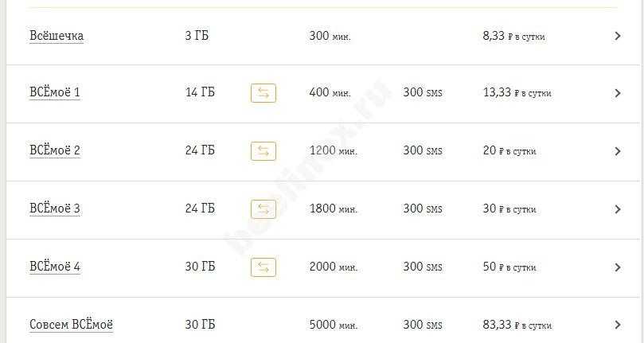The image size is (644, 343).
Task: Click the 14 ГБ data allowance
Action: (x=200, y=92)
